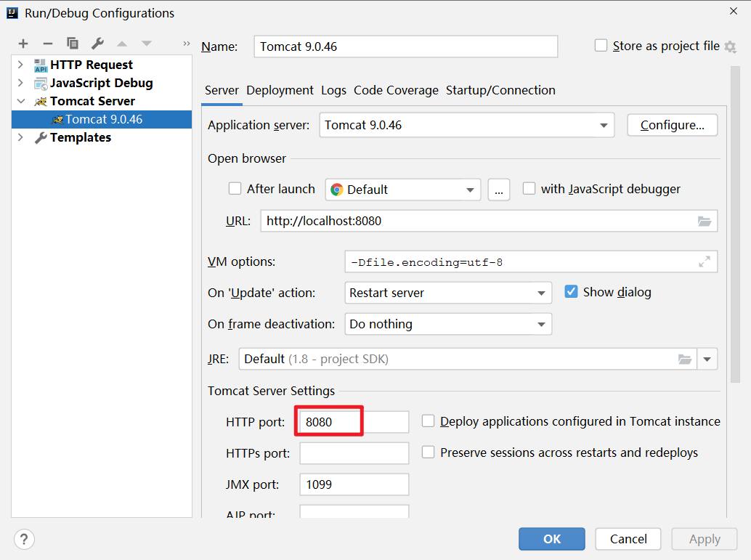This screenshot has height=560, width=751.
Task: Click the HTTP Request API icon
Action: click(x=41, y=65)
